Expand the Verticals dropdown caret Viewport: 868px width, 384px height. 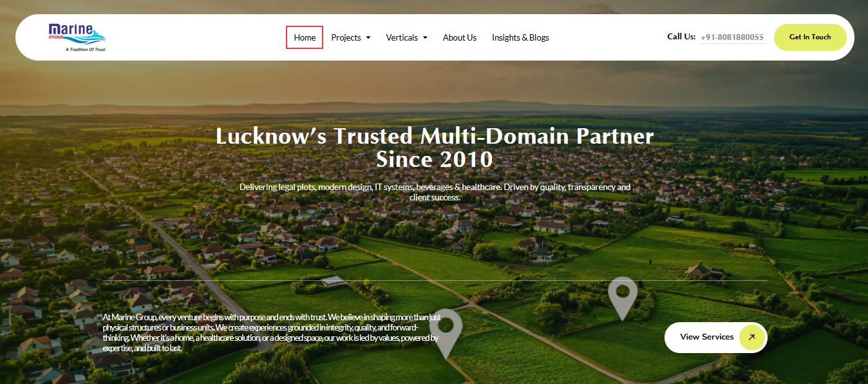click(x=425, y=38)
